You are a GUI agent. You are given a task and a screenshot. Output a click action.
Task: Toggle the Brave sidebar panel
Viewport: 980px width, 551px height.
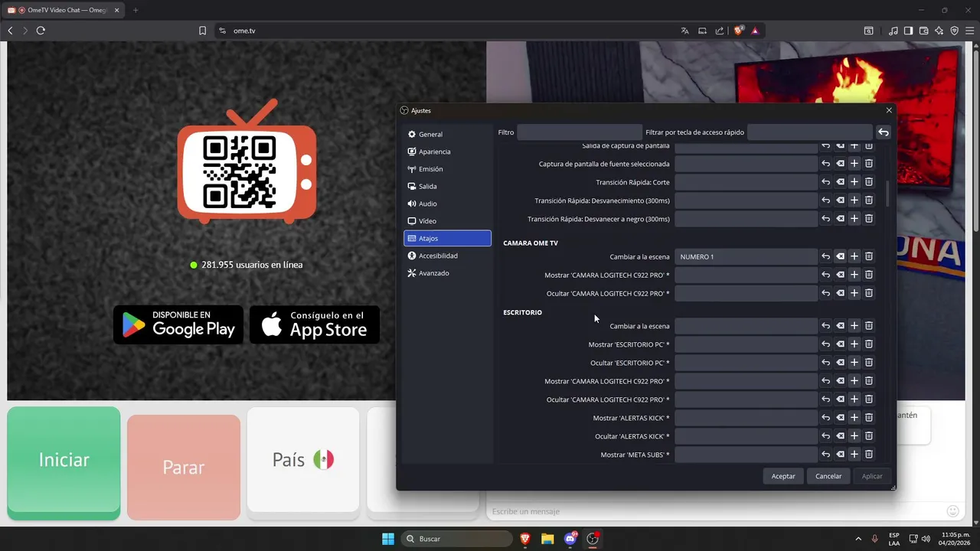coord(908,31)
